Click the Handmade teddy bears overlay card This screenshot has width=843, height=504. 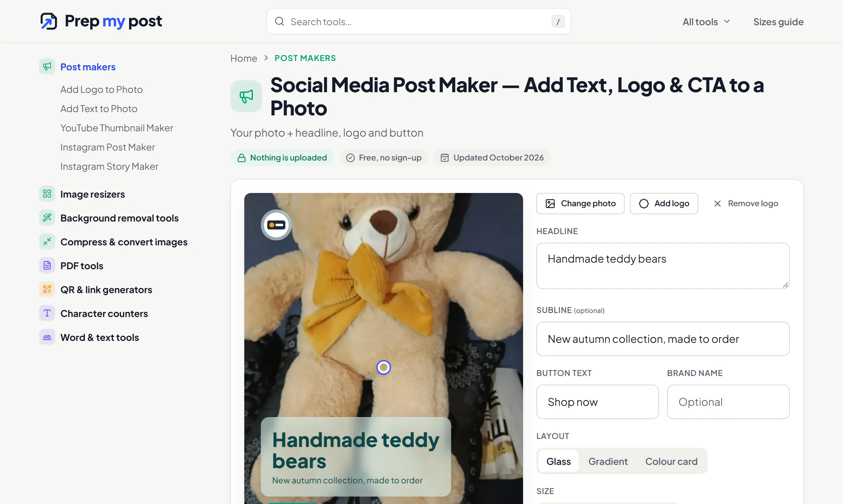coord(355,457)
